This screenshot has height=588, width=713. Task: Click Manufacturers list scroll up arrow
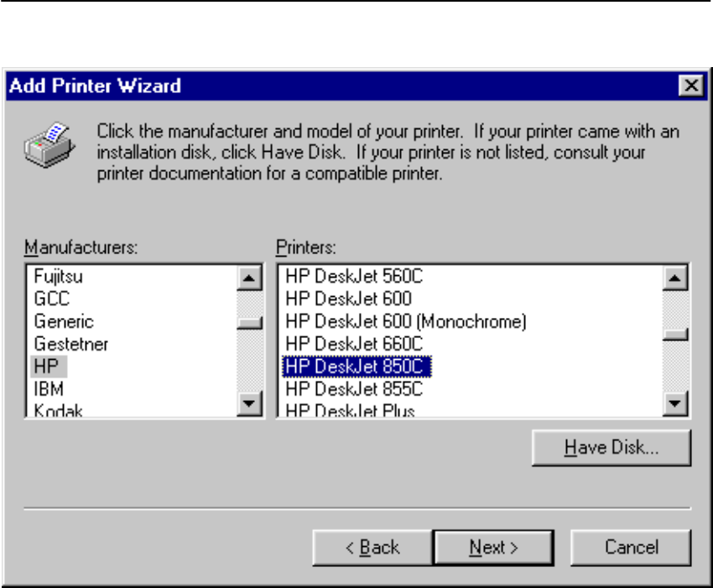(x=249, y=278)
